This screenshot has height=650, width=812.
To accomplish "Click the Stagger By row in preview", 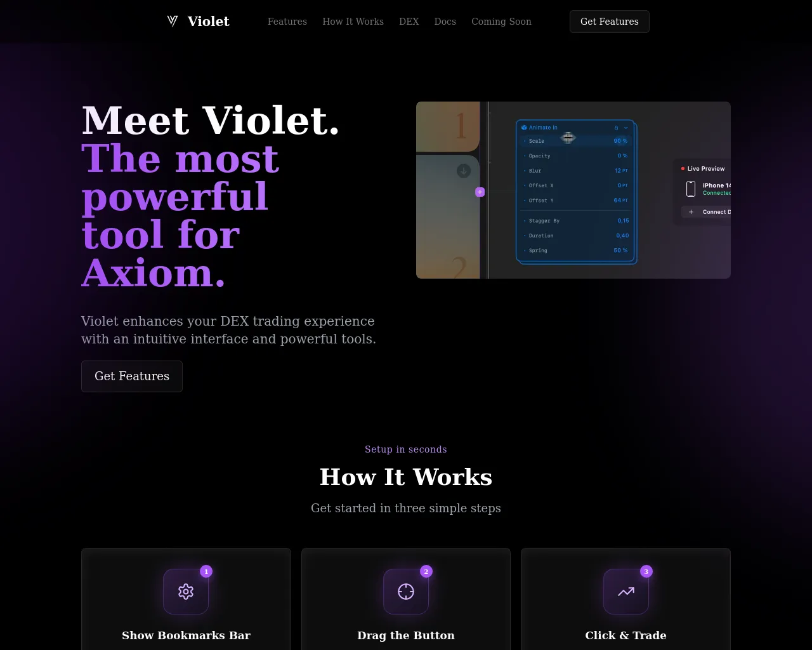I will click(x=575, y=221).
